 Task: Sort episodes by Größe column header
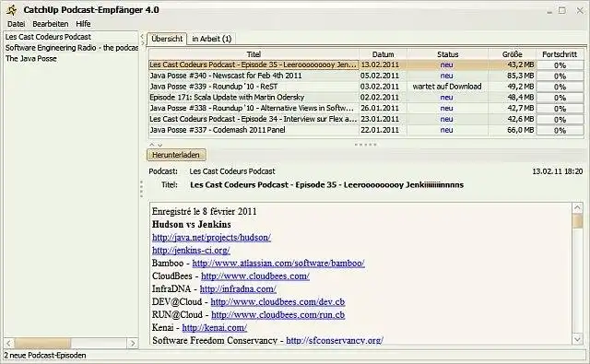513,54
